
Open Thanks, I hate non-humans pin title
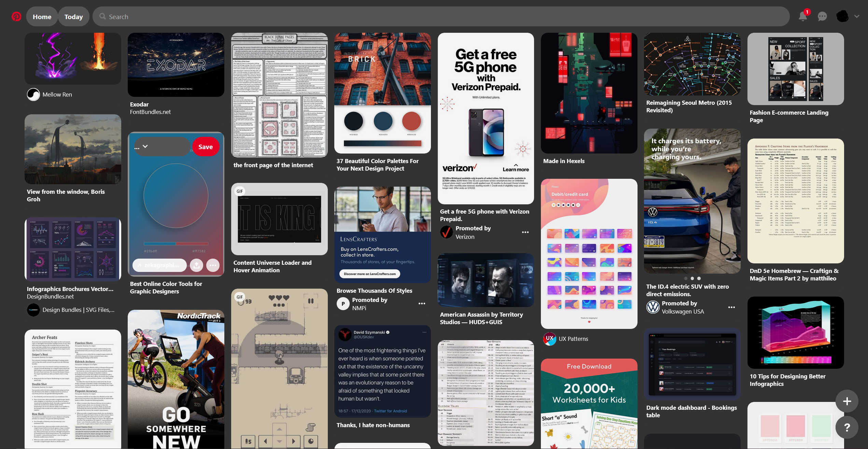pyautogui.click(x=373, y=425)
